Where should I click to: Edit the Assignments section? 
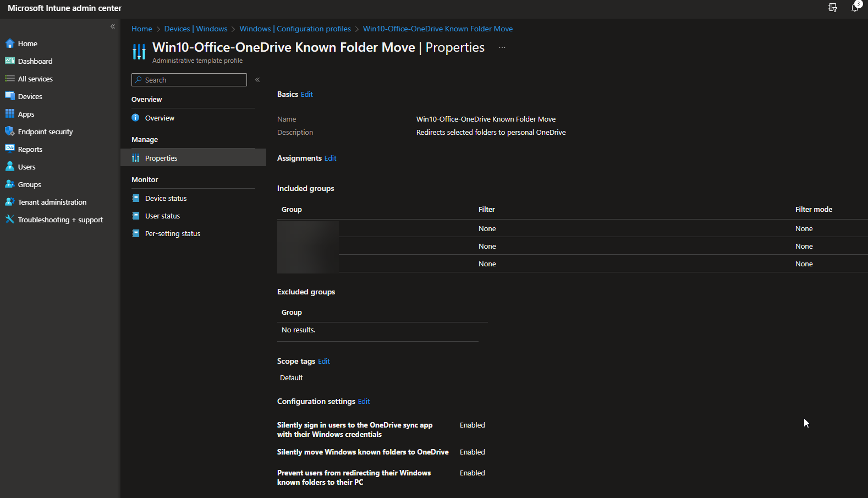click(330, 158)
